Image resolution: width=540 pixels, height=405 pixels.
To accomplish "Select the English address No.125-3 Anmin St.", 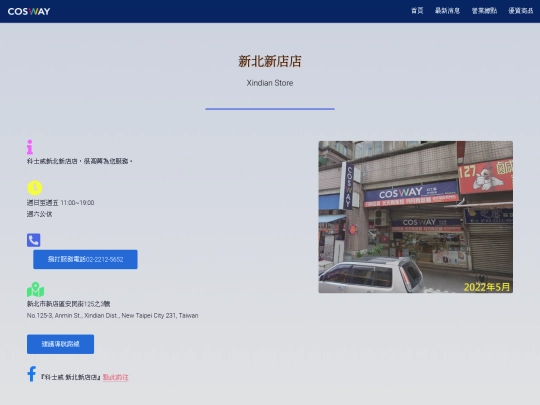I will [x=112, y=315].
